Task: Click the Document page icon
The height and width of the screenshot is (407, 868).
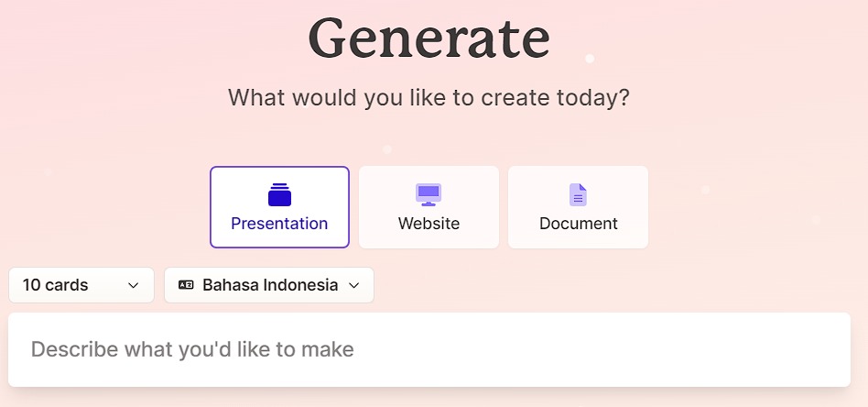Action: 578,194
